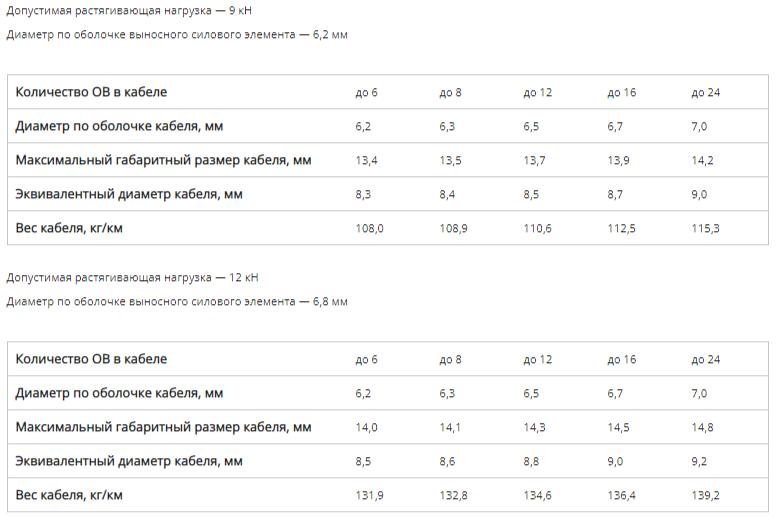Click the maximum size cell 14,8
This screenshot has height=517, width=776.
[x=702, y=428]
